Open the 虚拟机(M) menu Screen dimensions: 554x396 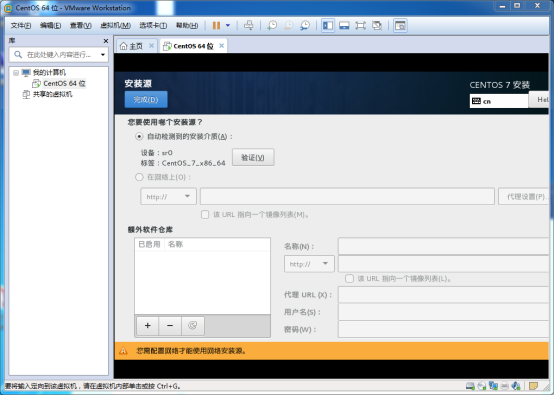pyautogui.click(x=116, y=25)
